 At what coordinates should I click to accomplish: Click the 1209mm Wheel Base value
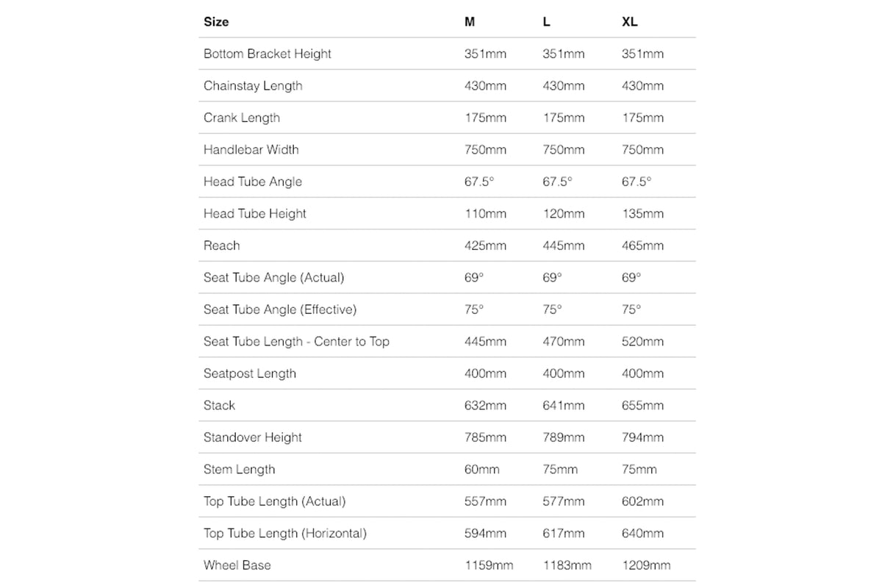coord(646,565)
